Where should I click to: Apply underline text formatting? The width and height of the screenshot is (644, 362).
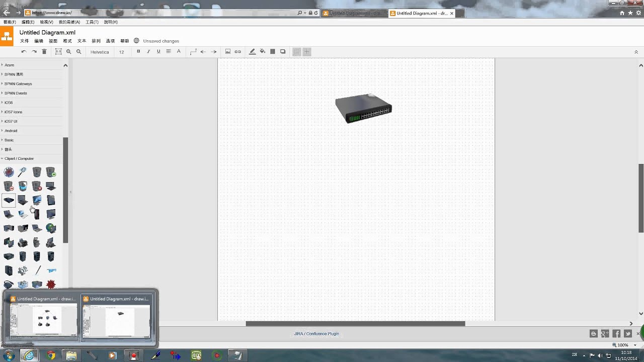coord(158,52)
